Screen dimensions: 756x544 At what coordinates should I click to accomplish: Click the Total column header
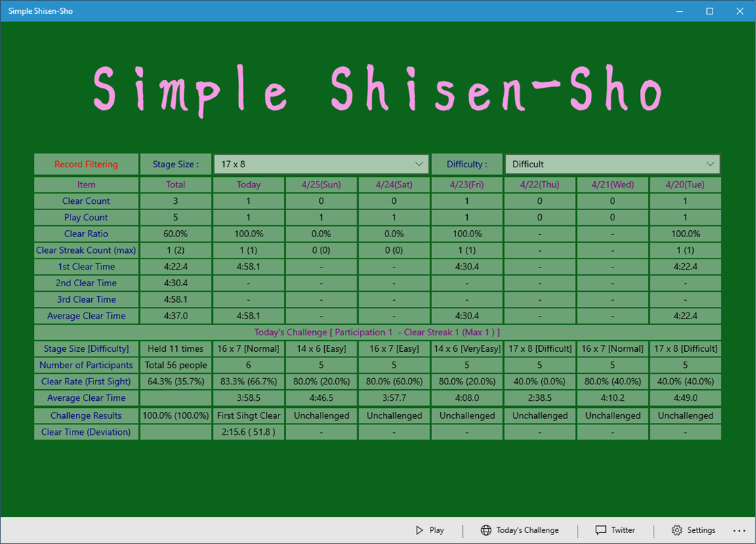(176, 185)
